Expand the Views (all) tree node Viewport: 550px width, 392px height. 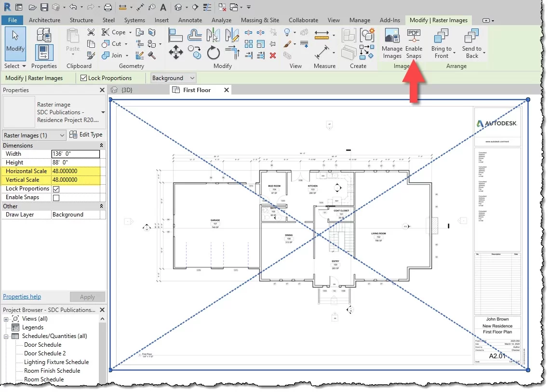click(6, 319)
